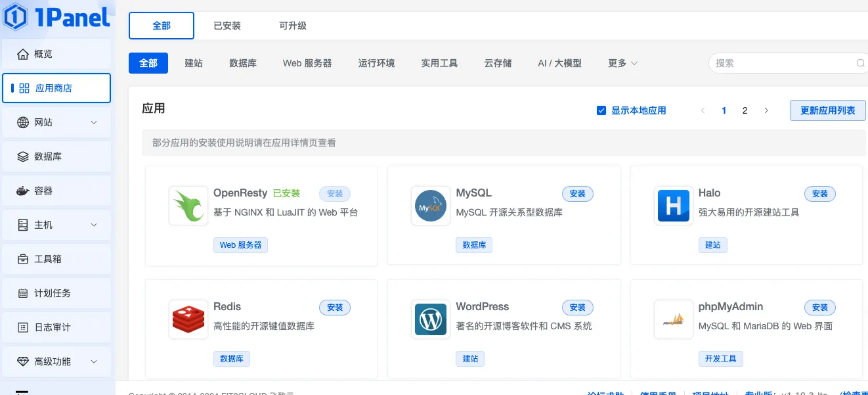Click 更新应用列表 button

tap(828, 110)
